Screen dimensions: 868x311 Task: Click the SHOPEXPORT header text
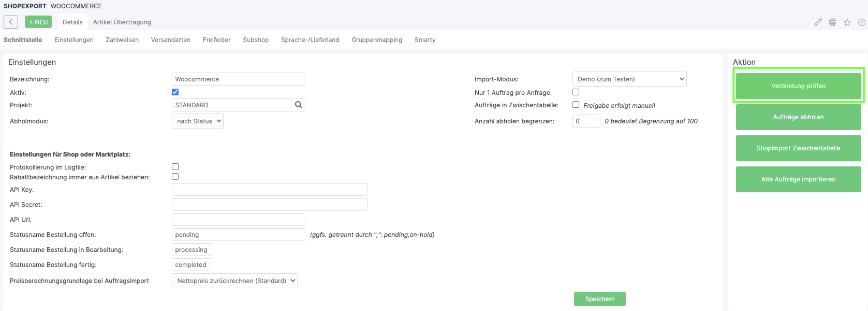click(25, 6)
